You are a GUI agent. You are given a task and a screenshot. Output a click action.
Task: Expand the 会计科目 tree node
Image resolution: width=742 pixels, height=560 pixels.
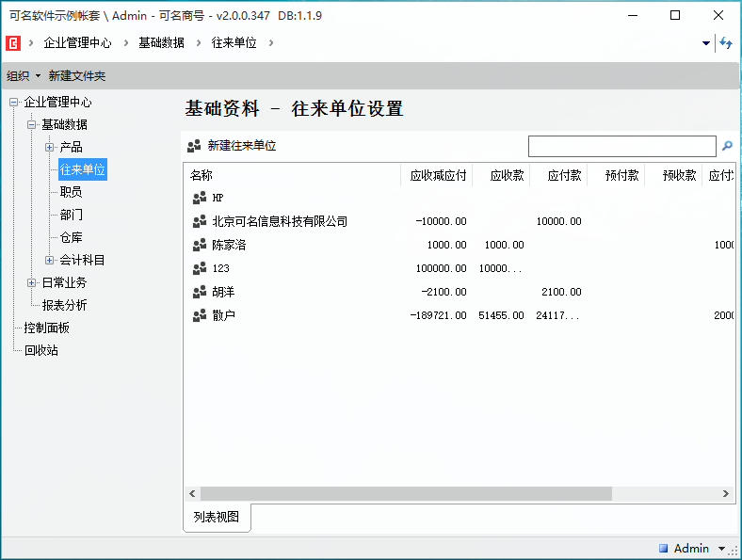[x=50, y=260]
